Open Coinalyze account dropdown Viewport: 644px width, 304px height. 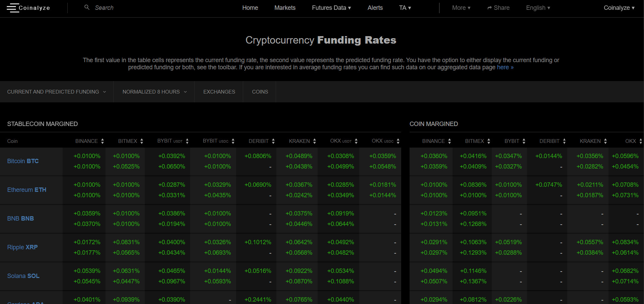coord(619,8)
